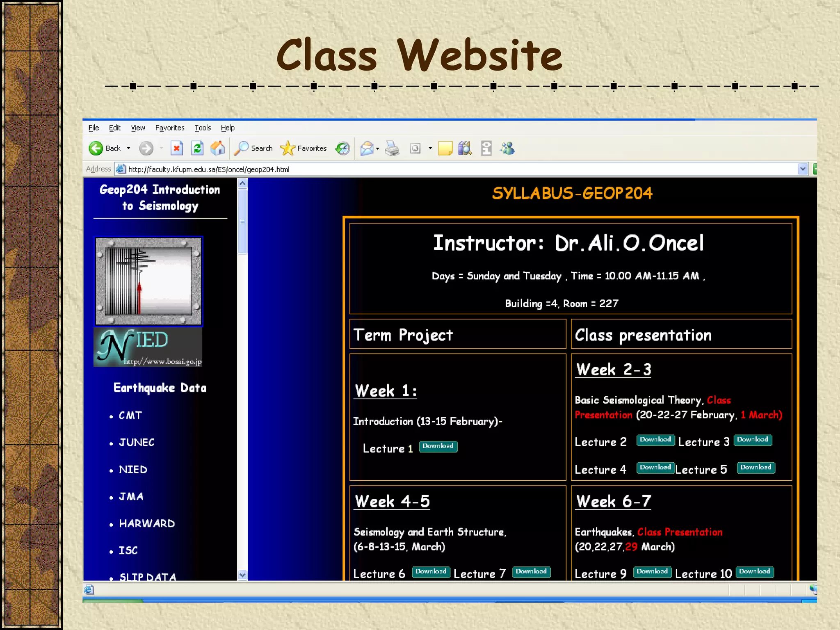Click the Week 6-7 heading link
Viewport: 840px width, 630px height.
point(614,501)
